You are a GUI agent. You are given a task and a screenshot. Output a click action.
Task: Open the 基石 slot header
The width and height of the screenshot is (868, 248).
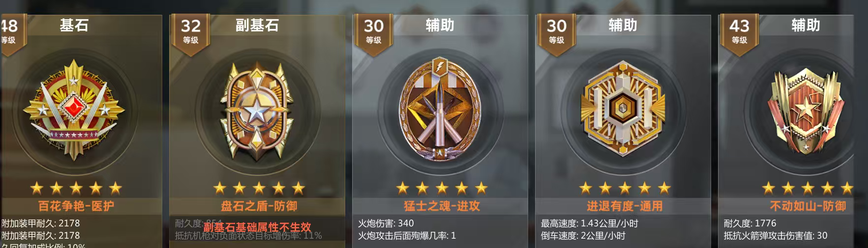click(x=74, y=25)
